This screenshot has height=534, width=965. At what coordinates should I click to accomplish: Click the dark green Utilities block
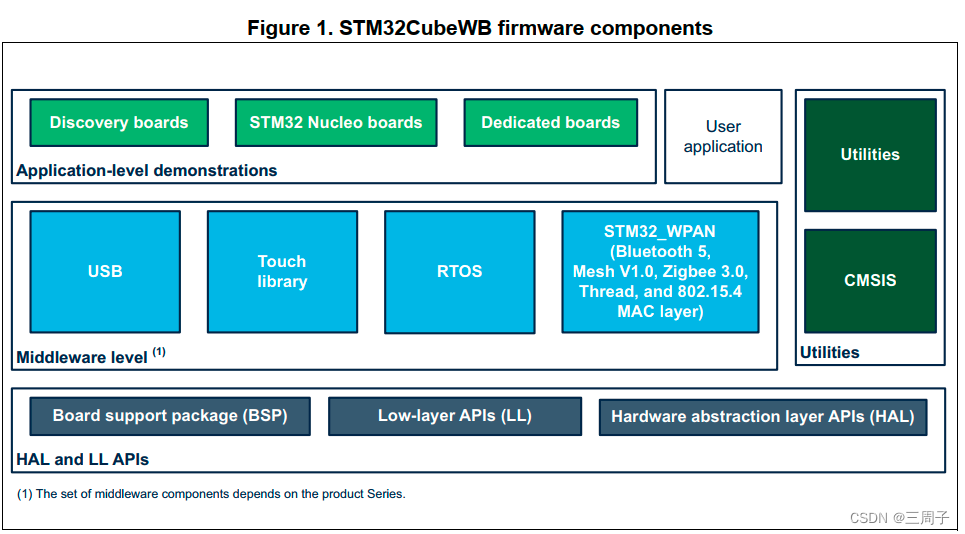point(870,155)
